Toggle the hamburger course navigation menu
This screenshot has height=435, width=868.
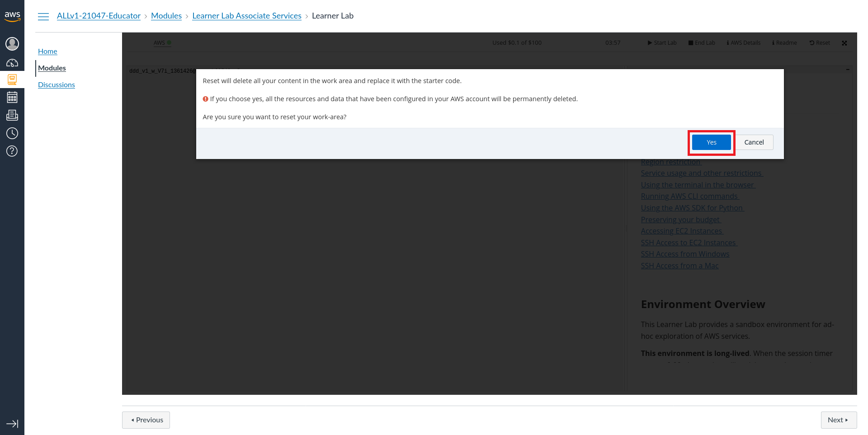click(x=43, y=16)
